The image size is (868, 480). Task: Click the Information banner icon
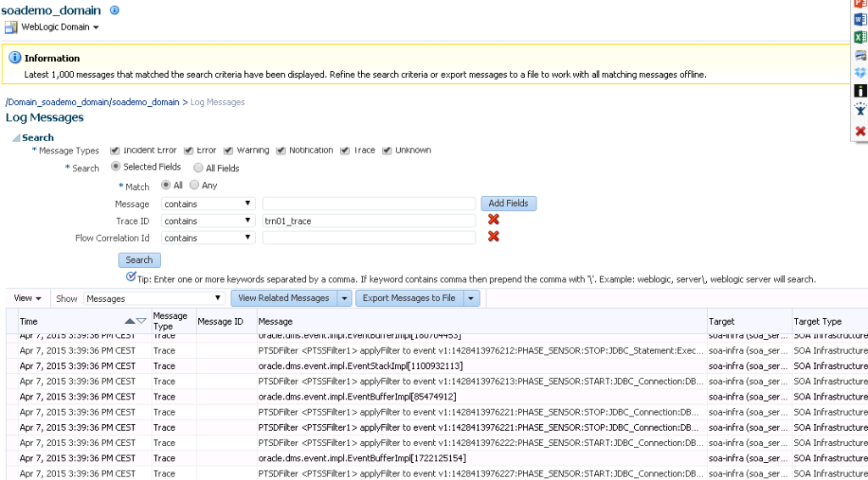click(x=15, y=58)
